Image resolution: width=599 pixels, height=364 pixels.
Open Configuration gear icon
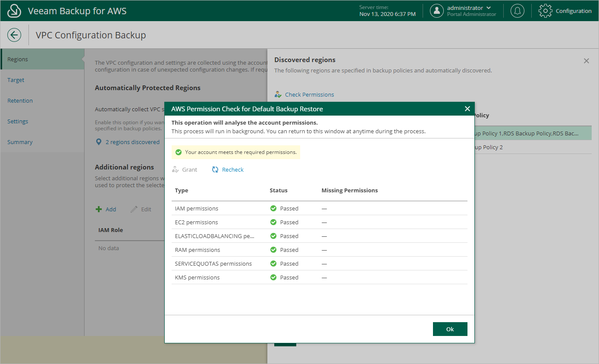pos(546,11)
